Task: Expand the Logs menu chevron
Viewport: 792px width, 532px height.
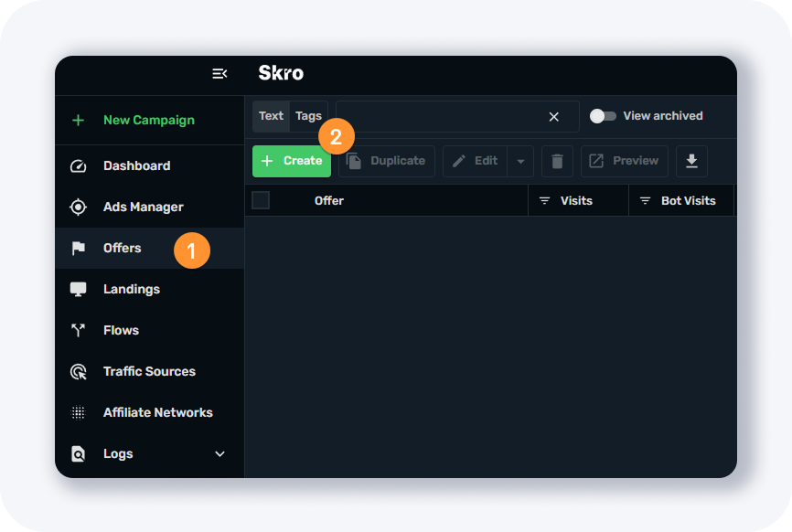Action: (x=219, y=453)
